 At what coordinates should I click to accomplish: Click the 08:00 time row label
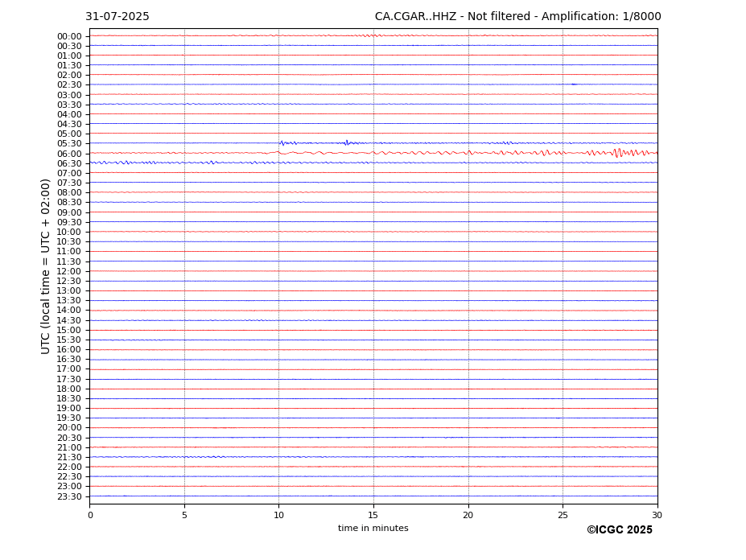click(69, 192)
